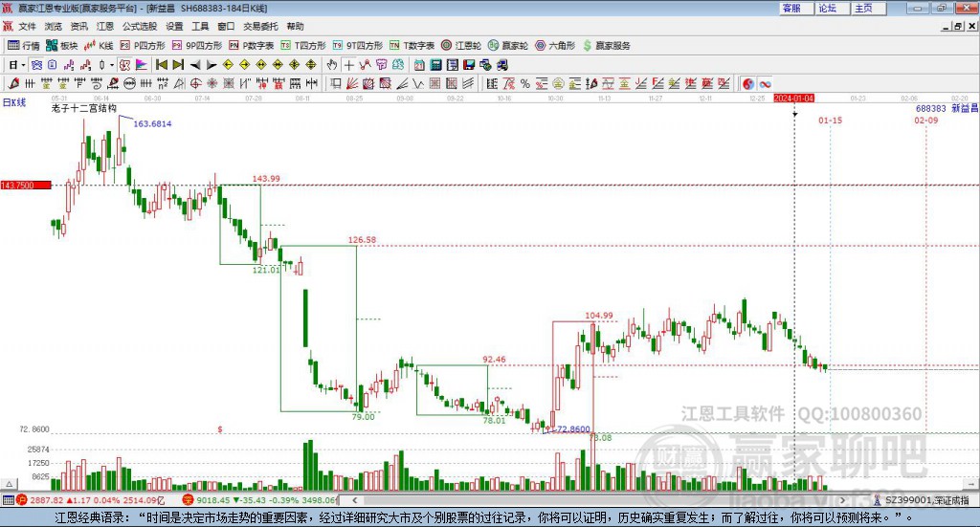Click the bottom-right price axis arrow
This screenshot has width=980, height=527.
click(x=971, y=484)
